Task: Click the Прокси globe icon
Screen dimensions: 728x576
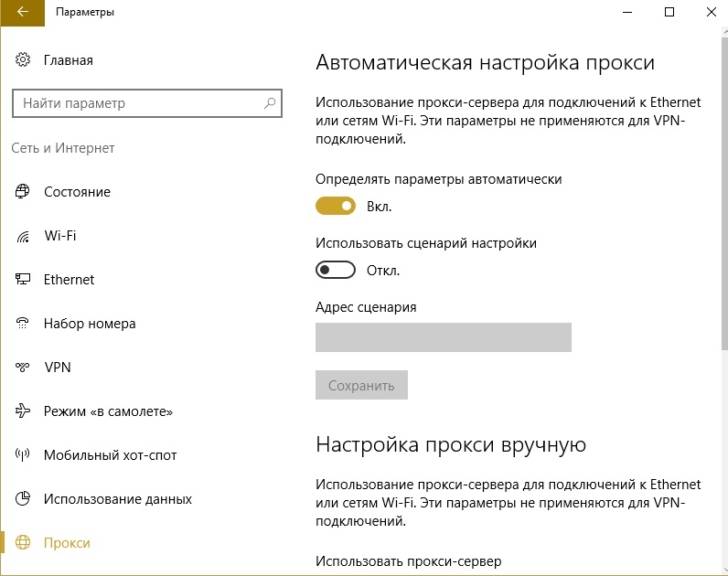Action: pos(23,542)
